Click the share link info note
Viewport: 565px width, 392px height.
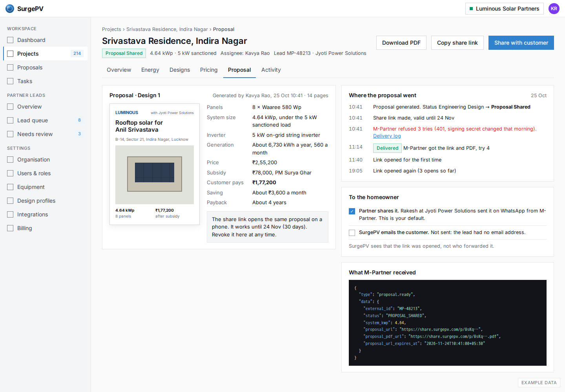click(268, 227)
